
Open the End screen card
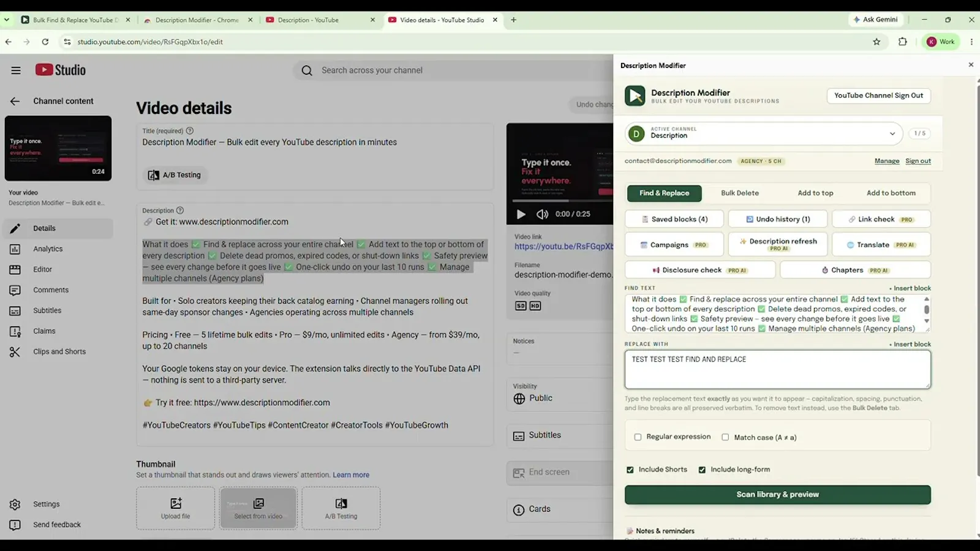click(x=560, y=473)
